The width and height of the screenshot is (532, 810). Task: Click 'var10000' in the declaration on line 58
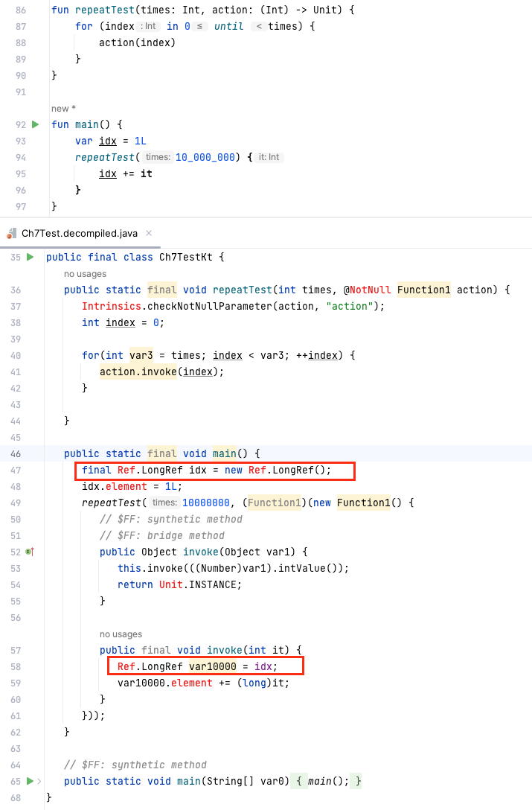[213, 666]
